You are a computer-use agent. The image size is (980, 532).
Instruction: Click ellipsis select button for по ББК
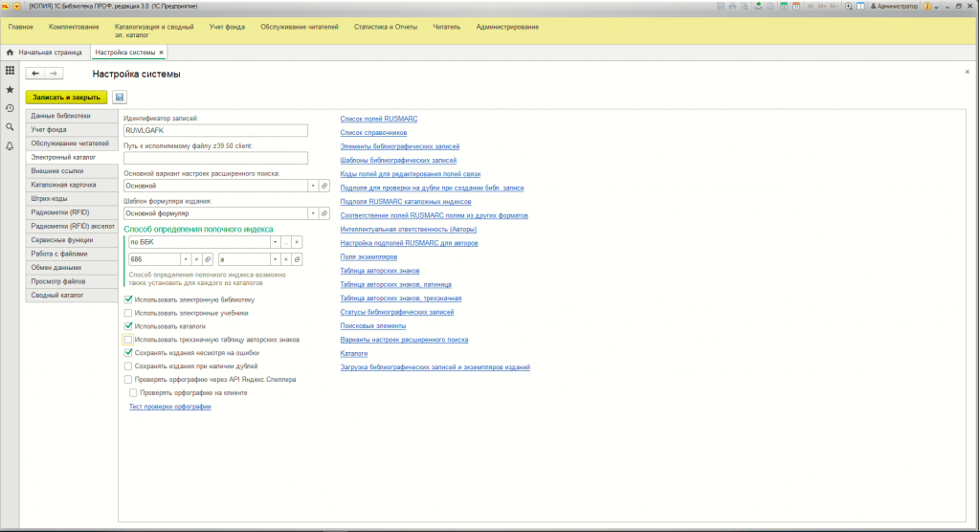tap(285, 242)
